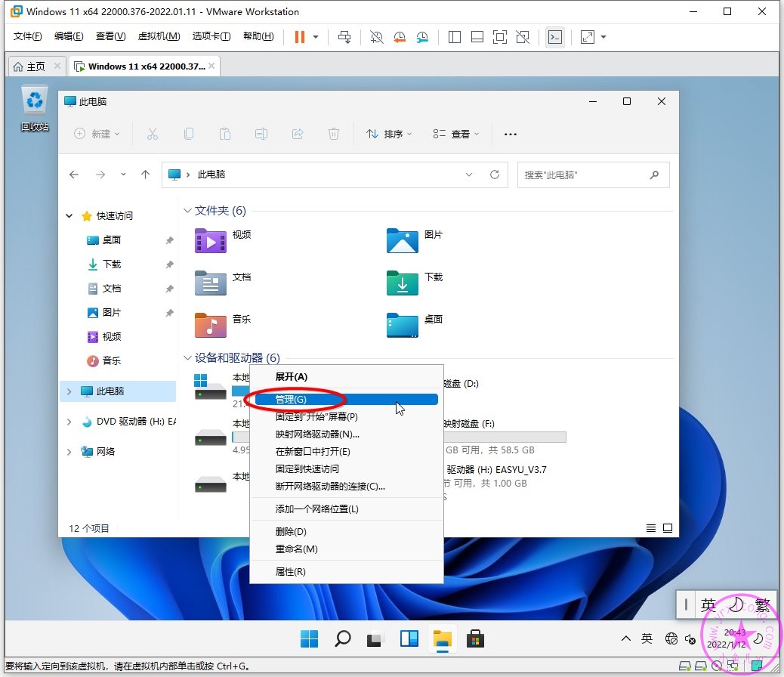Expand the DVD 驱动器 (H:) tree node
Image resolution: width=784 pixels, height=677 pixels.
point(69,422)
